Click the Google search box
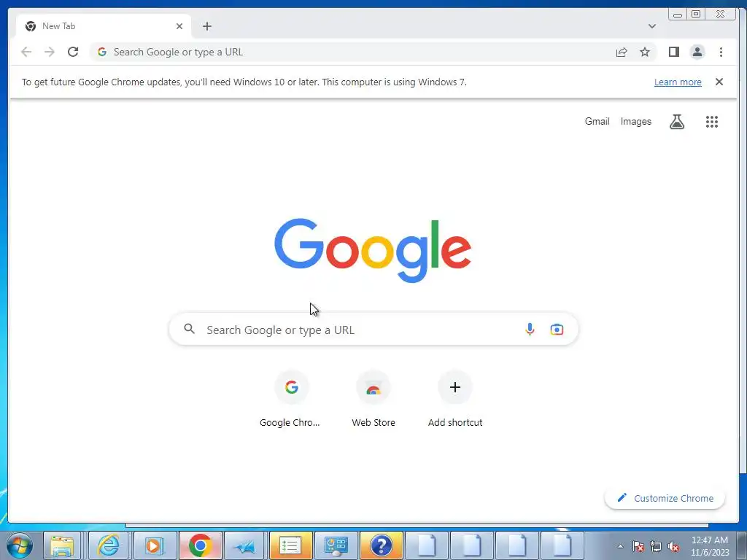The image size is (747, 560). point(373,329)
